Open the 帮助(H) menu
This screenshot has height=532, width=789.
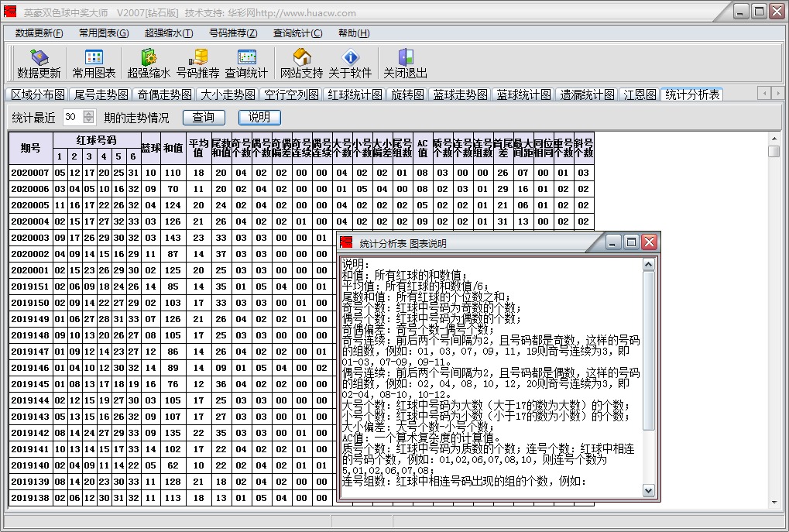pyautogui.click(x=353, y=33)
